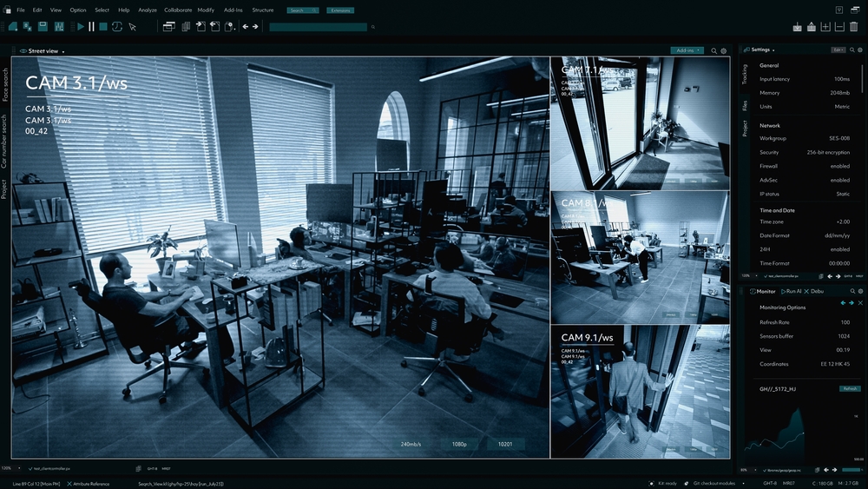
Task: Click the Attribute Reference status bar entry
Action: pos(88,484)
